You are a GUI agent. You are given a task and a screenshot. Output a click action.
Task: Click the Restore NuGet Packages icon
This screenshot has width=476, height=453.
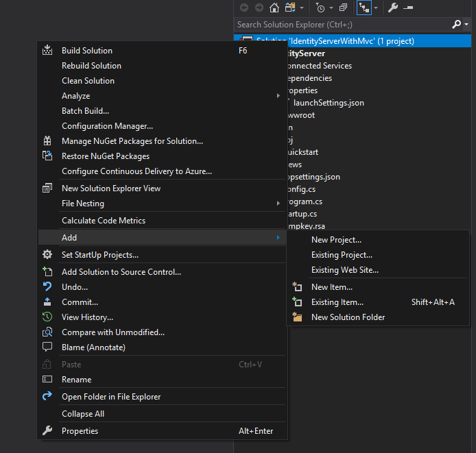47,156
